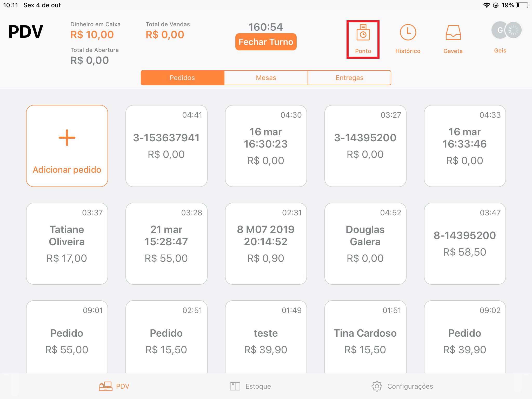Click the Fechar Turno button
Viewport: 532px width, 399px height.
click(x=266, y=42)
